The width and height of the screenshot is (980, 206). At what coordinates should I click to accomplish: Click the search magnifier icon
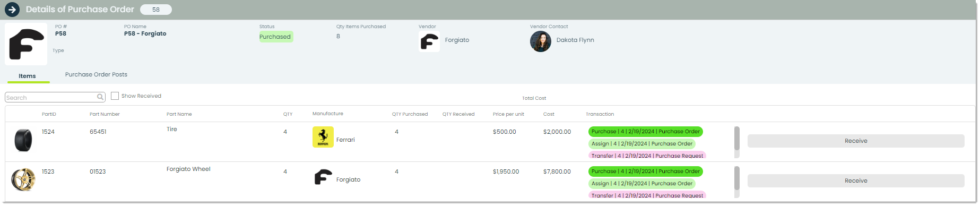[100, 97]
